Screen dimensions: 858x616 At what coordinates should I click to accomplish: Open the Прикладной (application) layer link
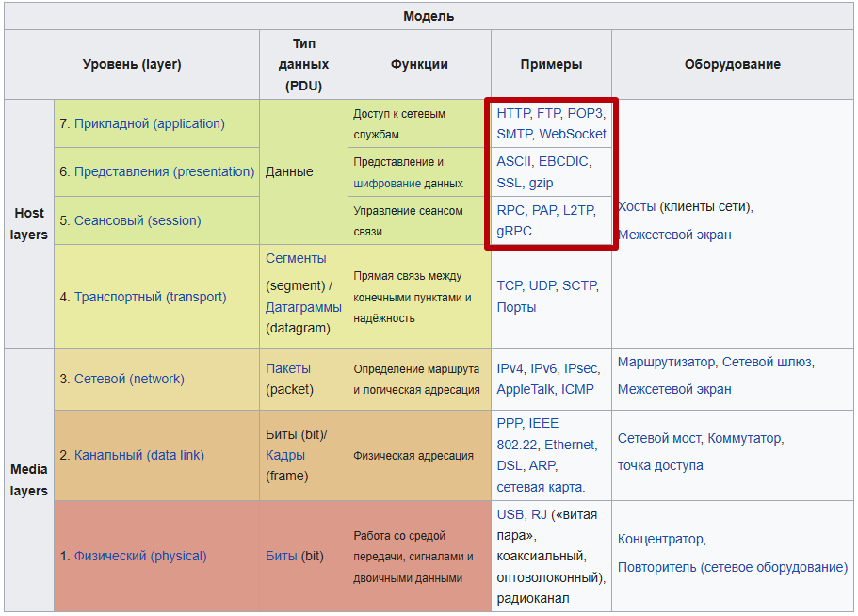[x=149, y=123]
